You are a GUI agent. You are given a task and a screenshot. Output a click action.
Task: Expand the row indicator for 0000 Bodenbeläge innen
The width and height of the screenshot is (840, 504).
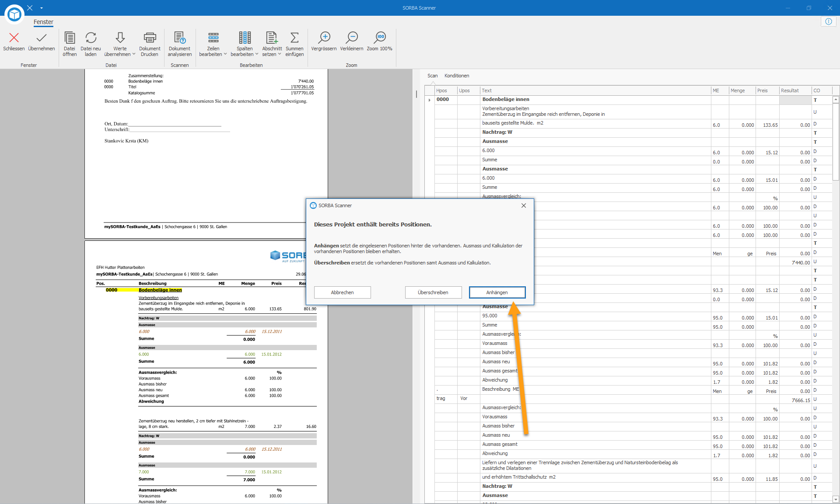click(430, 100)
